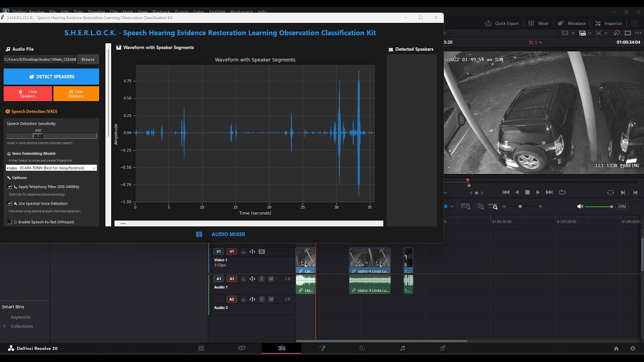Click the DETECT SPEAKERS button
The image size is (644, 362).
pos(51,76)
